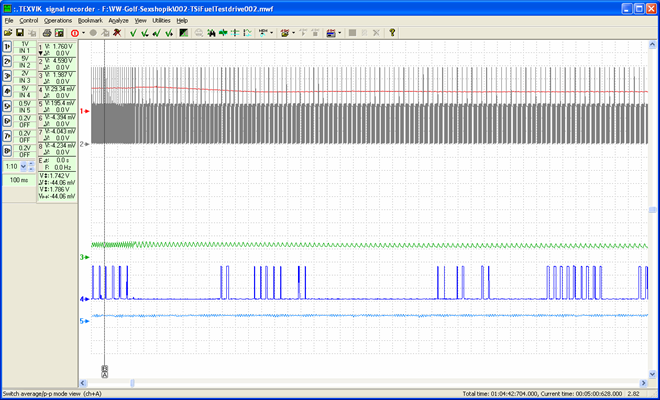Screen dimensions: 660x400
Task: Click vertical scrollbar down arrow
Action: click(652, 374)
